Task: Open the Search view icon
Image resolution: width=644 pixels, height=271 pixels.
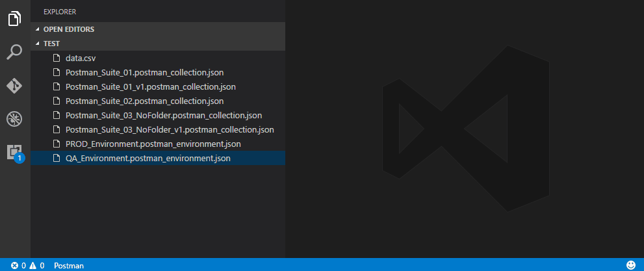Action: (15, 52)
